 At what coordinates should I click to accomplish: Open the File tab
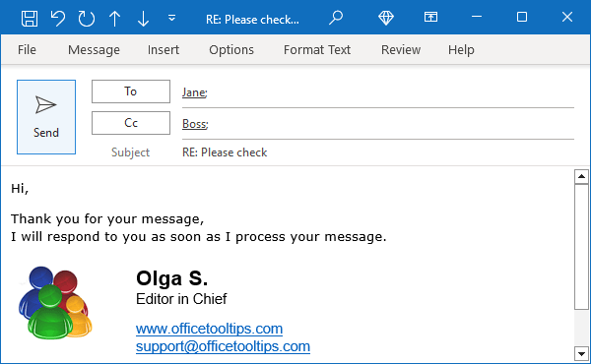tap(27, 50)
